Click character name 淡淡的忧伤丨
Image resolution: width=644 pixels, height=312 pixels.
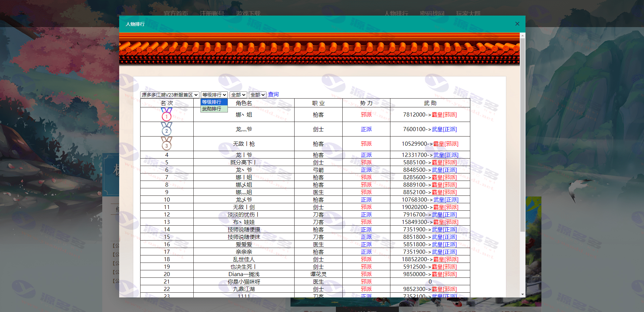pyautogui.click(x=243, y=214)
